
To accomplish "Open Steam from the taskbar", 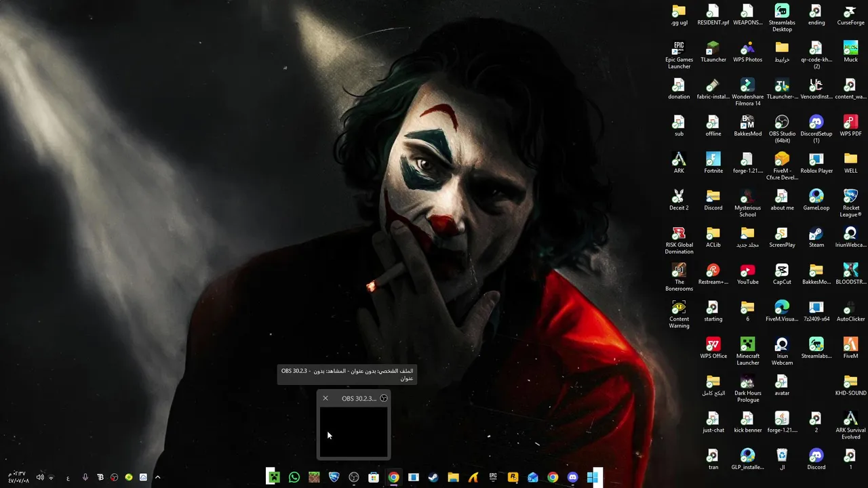I will 433,477.
